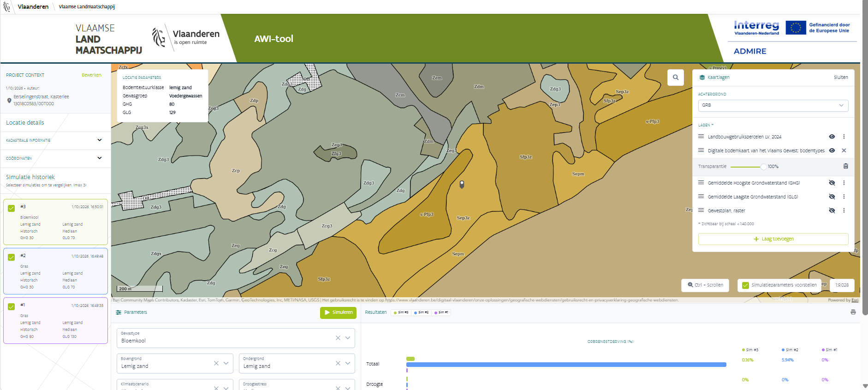868x390 pixels.
Task: Uncheck simulation #2 checkbox
Action: click(x=12, y=257)
